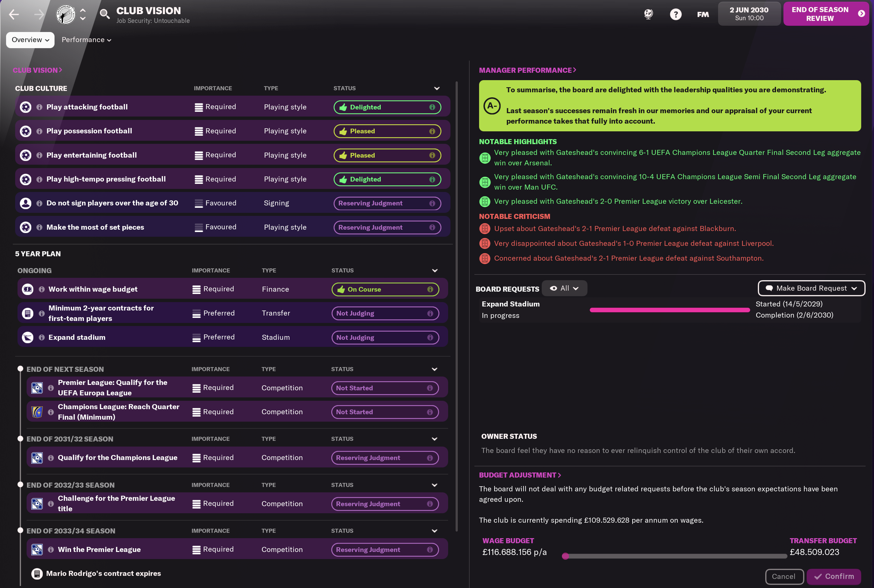Click match icon for Liverpool defeat criticism
Viewport: 874px width, 588px height.
pyautogui.click(x=484, y=243)
